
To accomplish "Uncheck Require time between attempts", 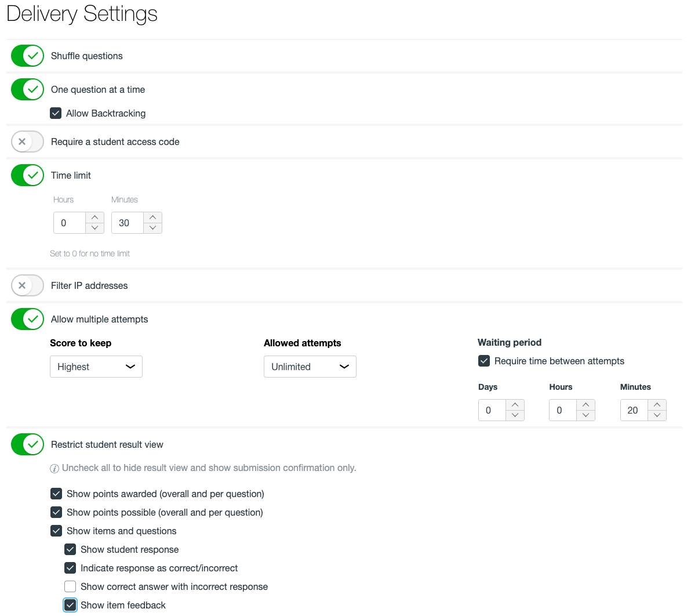I will [x=484, y=361].
